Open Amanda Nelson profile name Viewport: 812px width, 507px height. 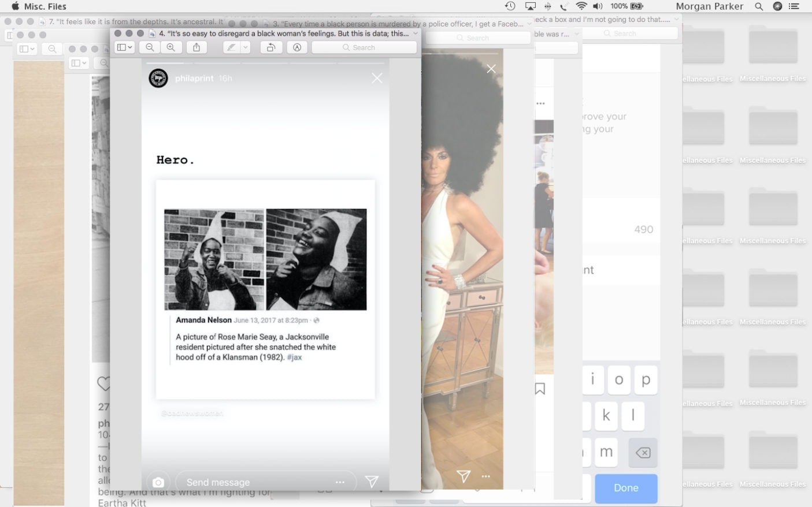(x=203, y=320)
